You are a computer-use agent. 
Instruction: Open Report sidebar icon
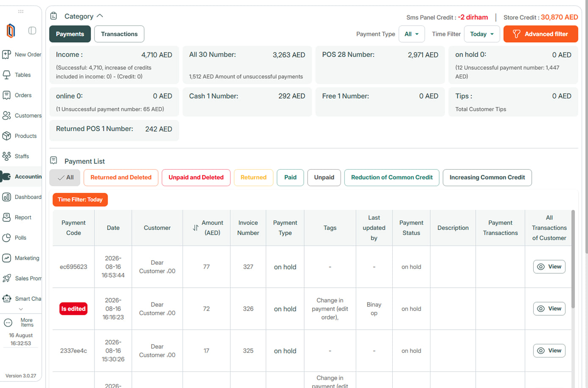[6, 217]
